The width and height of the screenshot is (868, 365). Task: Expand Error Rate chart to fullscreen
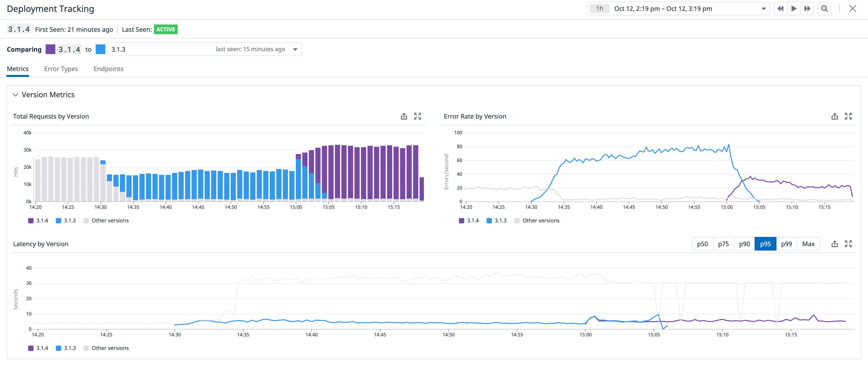849,116
